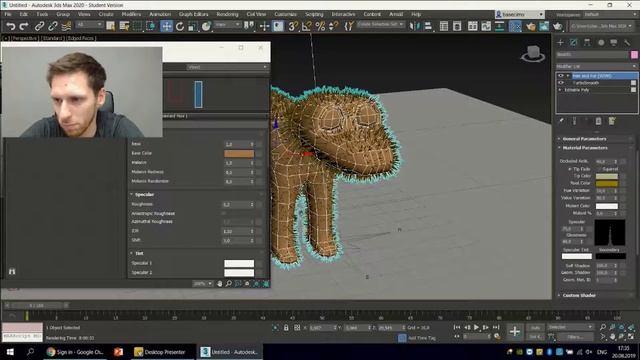The height and width of the screenshot is (360, 640).
Task: Click the Perspective viewport label
Action: pyautogui.click(x=24, y=38)
